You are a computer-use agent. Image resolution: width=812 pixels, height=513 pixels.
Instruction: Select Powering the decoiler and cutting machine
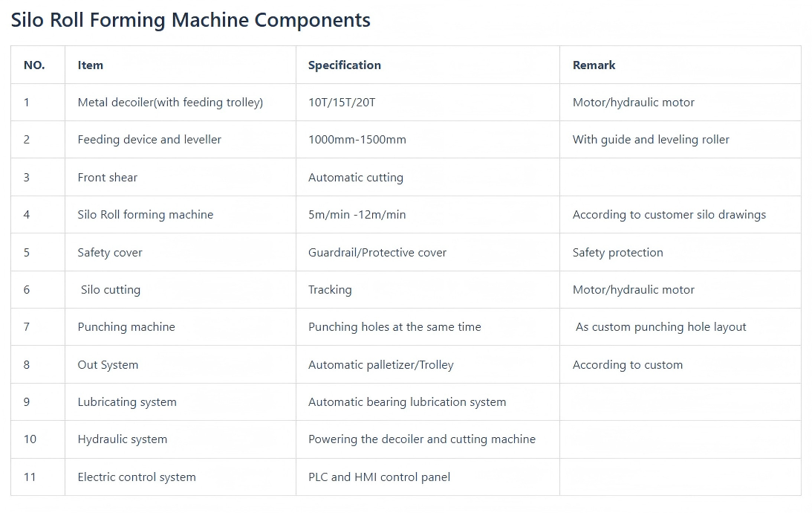click(422, 439)
